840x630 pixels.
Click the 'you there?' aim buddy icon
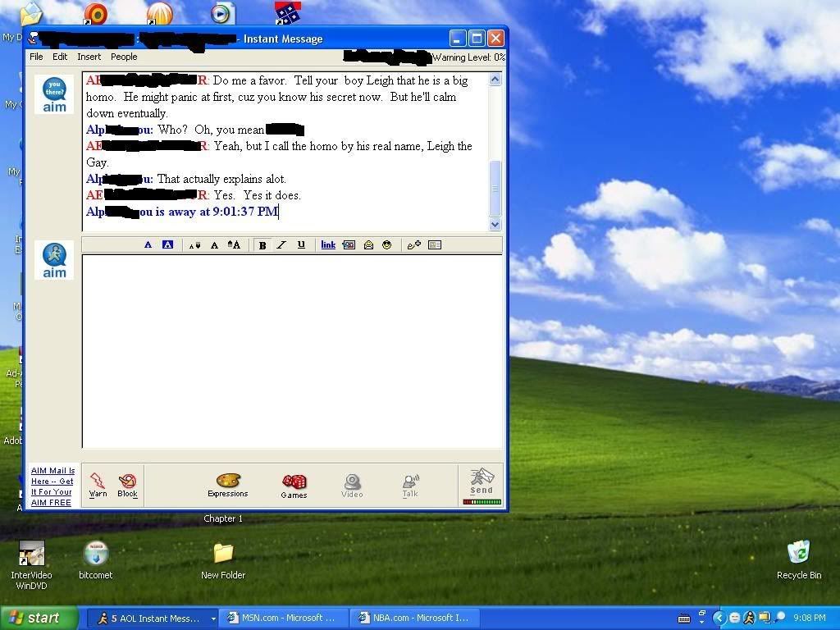(x=54, y=95)
